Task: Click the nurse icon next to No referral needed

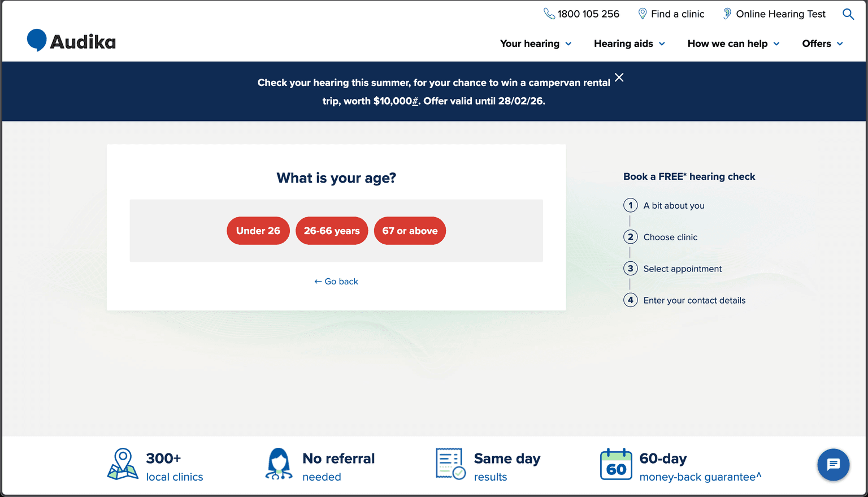Action: (279, 464)
